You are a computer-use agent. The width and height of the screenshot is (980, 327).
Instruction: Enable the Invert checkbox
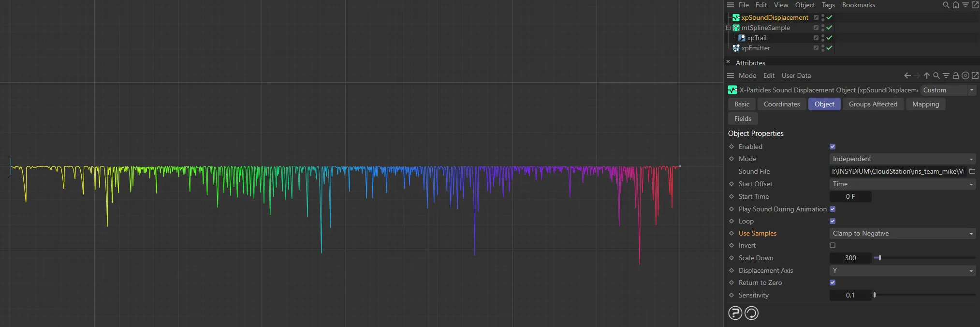coord(833,245)
